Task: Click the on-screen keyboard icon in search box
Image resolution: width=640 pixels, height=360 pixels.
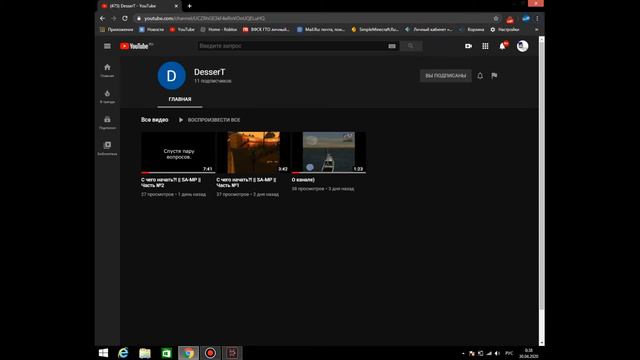Action: [x=392, y=46]
